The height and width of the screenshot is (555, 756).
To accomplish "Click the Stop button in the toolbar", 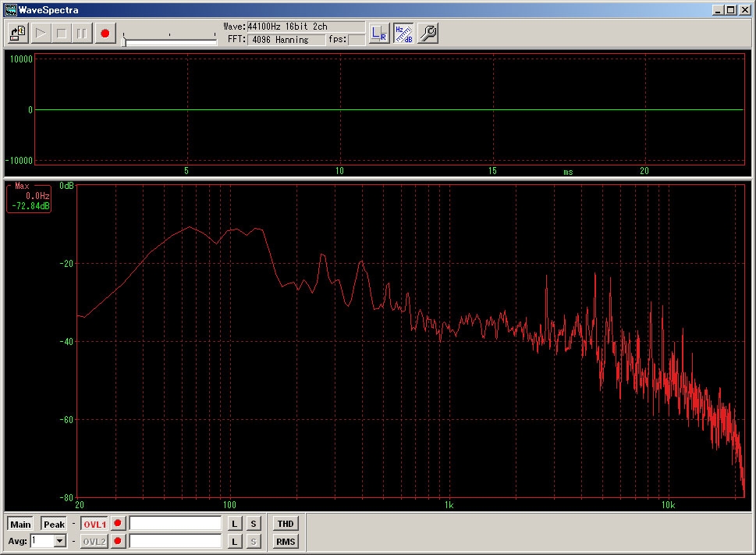I will (62, 34).
